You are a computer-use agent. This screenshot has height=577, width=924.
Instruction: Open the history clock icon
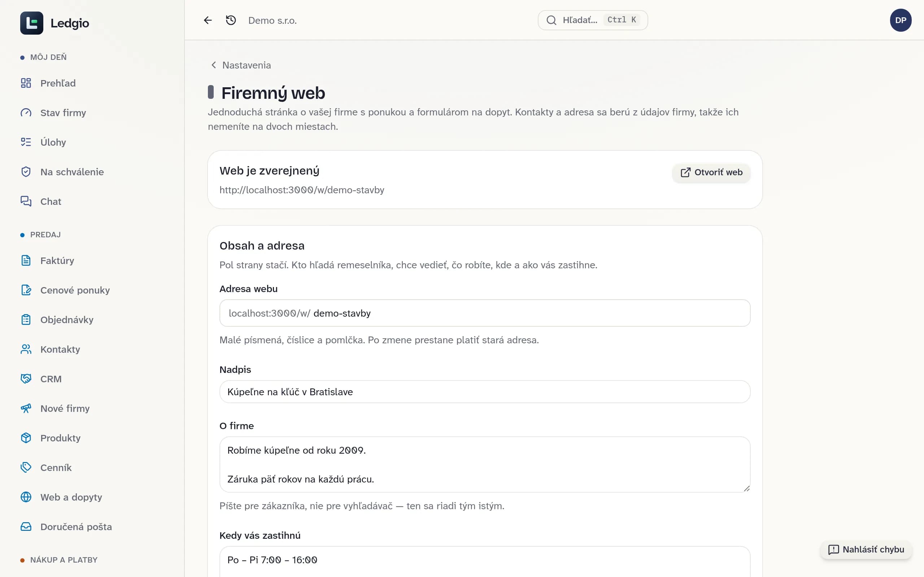(231, 20)
